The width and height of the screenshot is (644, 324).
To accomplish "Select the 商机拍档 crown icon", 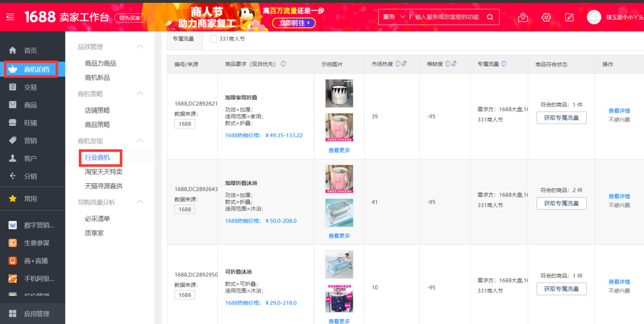I will [x=13, y=69].
